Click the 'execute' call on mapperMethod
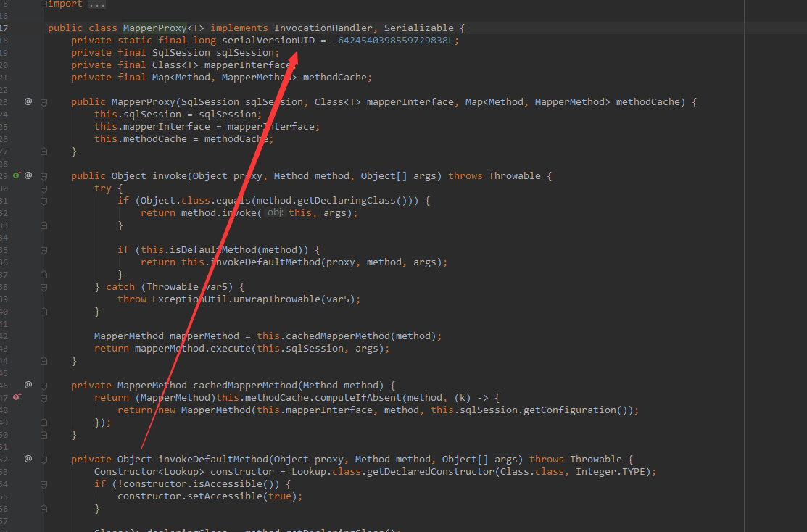The image size is (807, 532). tap(231, 349)
